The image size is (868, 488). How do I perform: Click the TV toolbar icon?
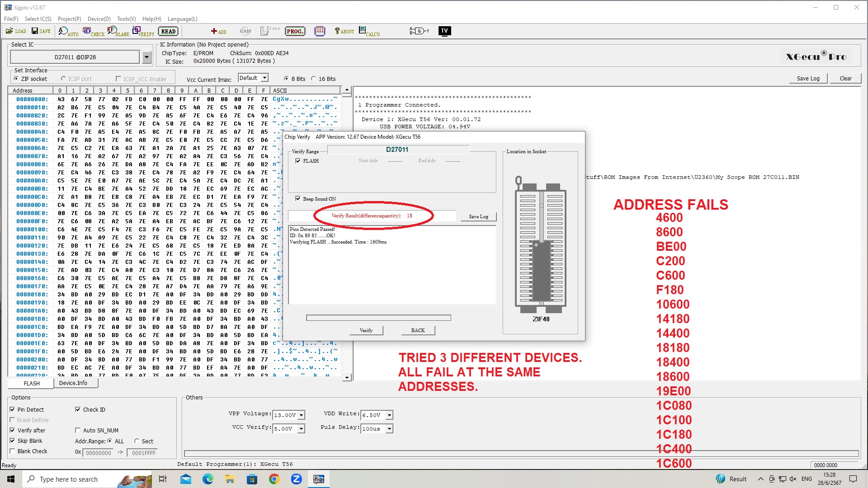[444, 31]
